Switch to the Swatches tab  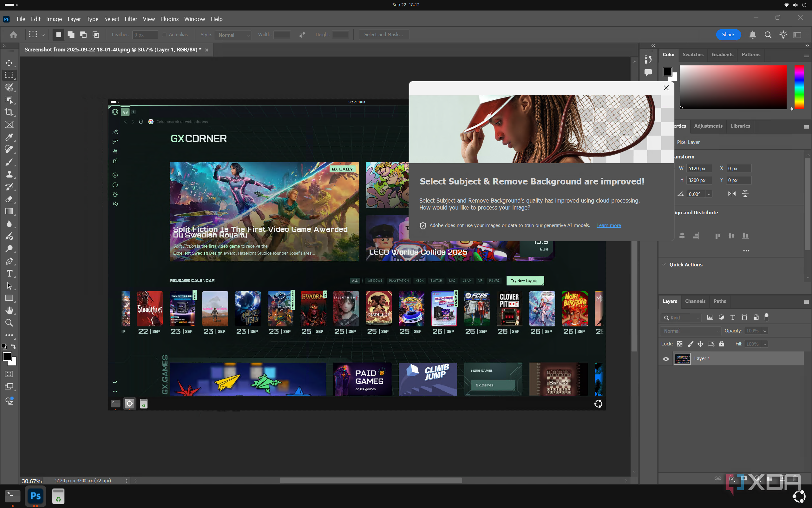pos(693,54)
